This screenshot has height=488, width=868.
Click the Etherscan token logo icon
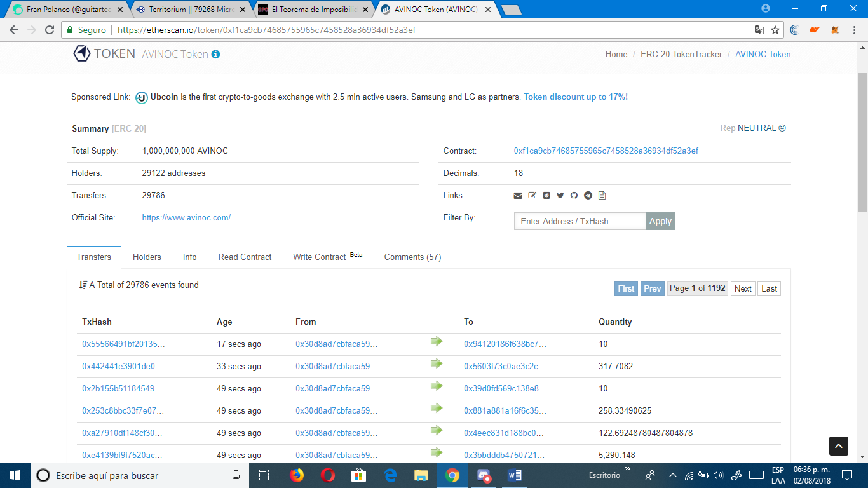coord(82,54)
